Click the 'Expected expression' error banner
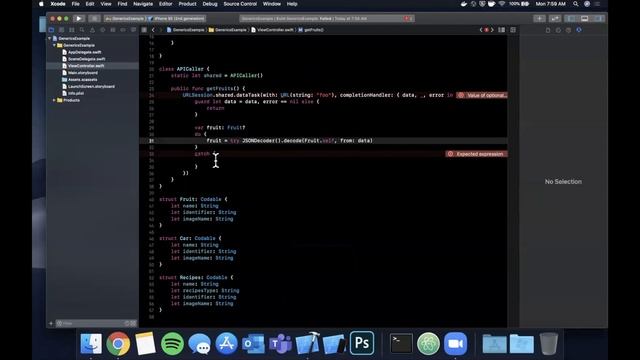This screenshot has width=640, height=360. 476,154
